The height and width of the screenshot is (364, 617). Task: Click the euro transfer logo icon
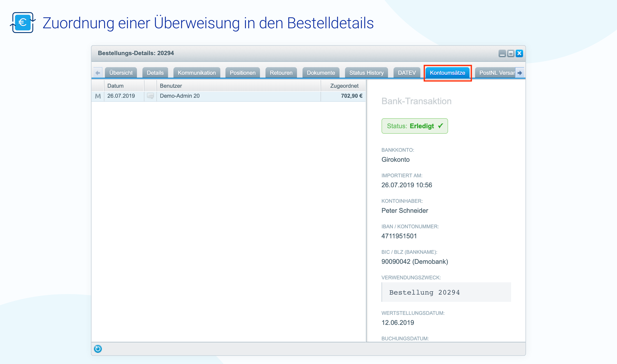pos(23,23)
